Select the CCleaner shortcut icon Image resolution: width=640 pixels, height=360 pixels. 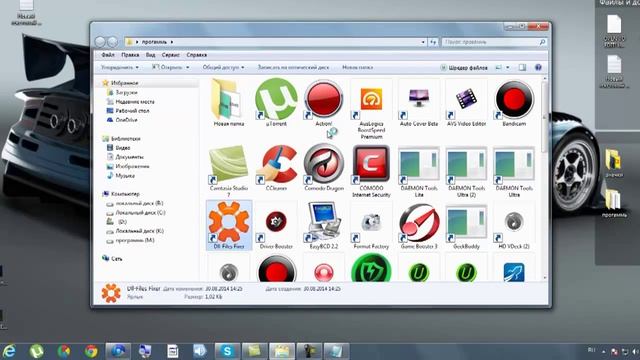(276, 168)
